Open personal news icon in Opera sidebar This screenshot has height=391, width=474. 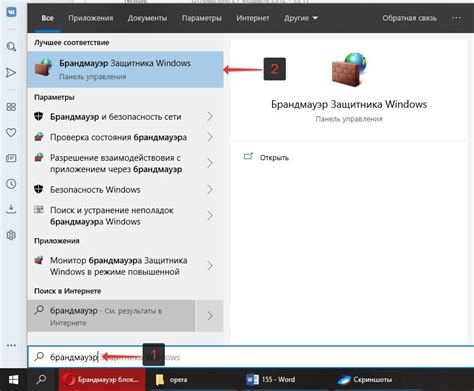11,158
